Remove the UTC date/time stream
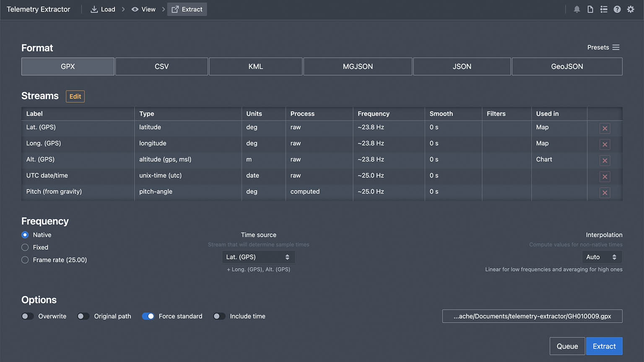Screen dimensions: 644x362 point(605,177)
